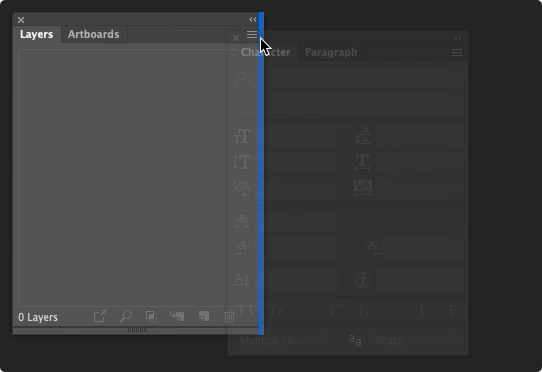The width and height of the screenshot is (542, 372).
Task: Toggle the Underline button
Action: 422,311
